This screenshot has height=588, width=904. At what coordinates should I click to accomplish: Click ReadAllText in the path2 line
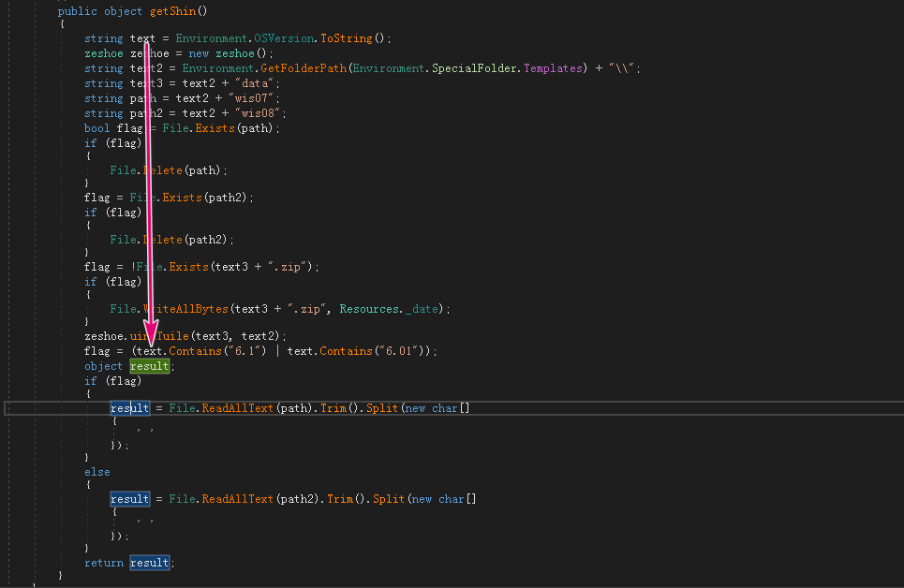coord(237,499)
